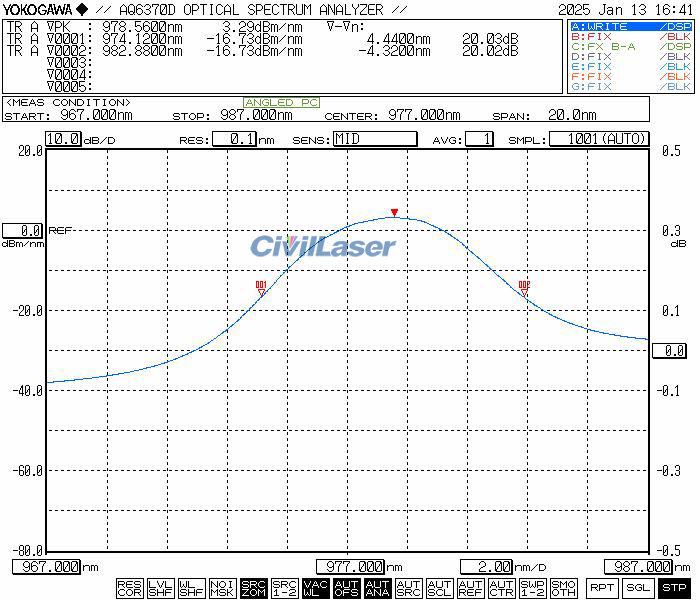
Task: Select trace F:FIX /BLK
Action: (631, 77)
